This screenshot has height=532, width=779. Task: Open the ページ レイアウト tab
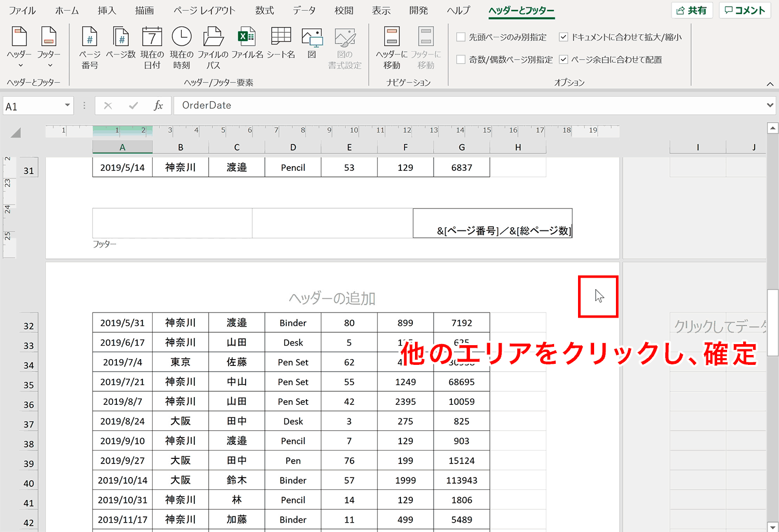[204, 10]
